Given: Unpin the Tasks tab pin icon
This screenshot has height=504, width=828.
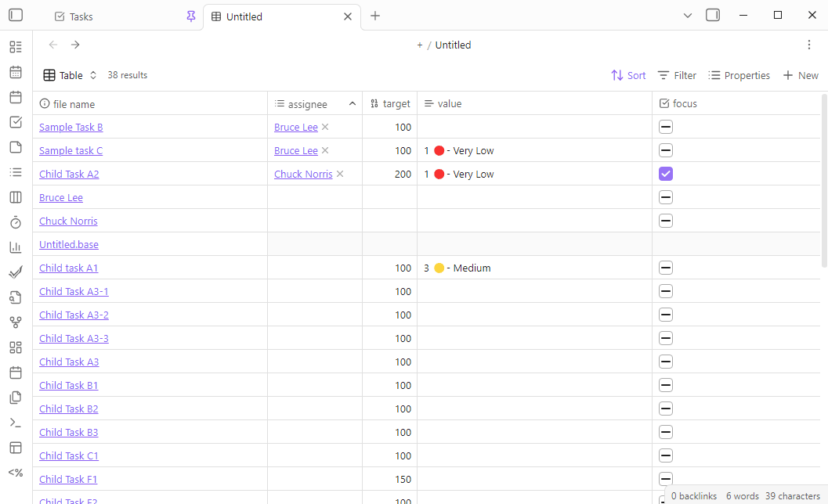Looking at the screenshot, I should 191,16.
